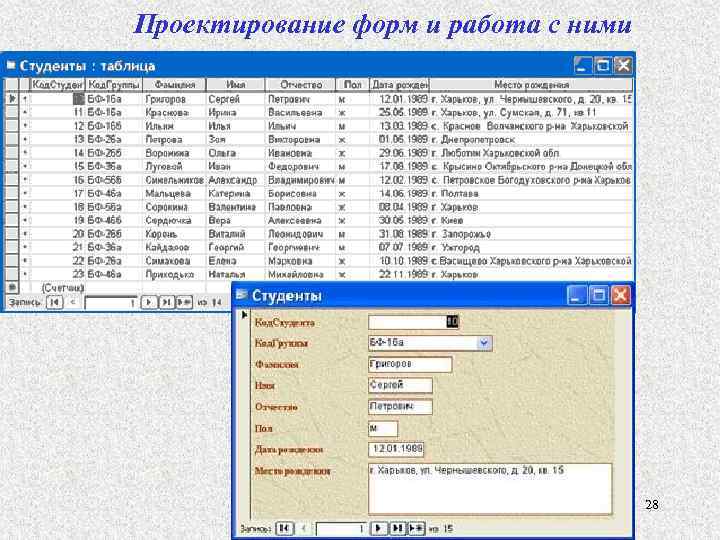Click cell 'Михайловна' in Отчество column

(x=301, y=274)
